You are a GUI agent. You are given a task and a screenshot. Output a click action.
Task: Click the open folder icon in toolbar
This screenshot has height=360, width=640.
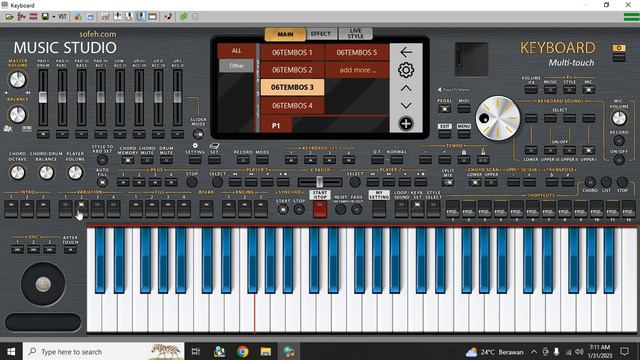click(x=9, y=17)
